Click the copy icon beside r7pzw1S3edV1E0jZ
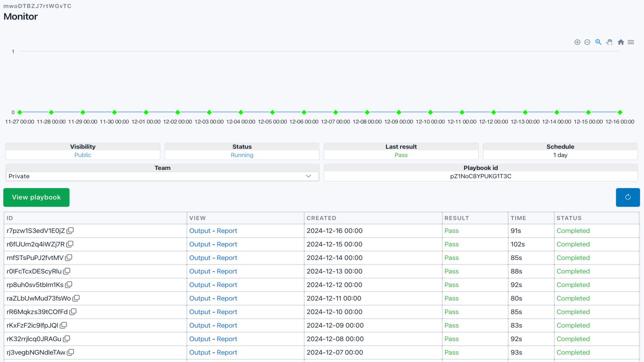This screenshot has height=362, width=644. [70, 231]
